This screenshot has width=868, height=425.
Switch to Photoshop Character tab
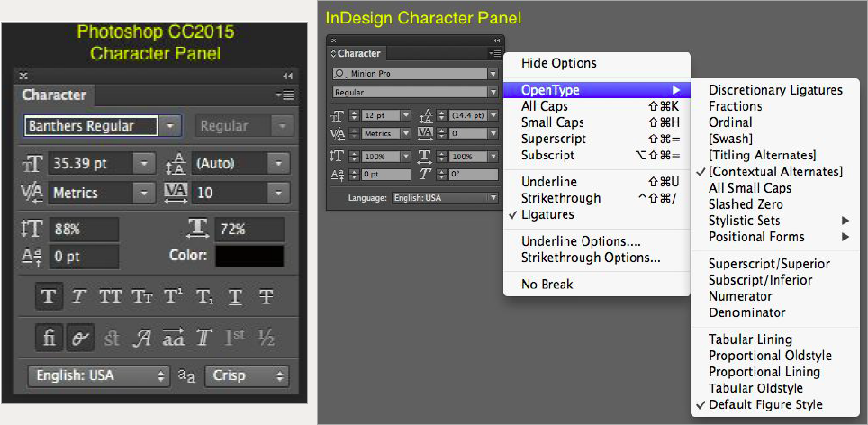[54, 95]
